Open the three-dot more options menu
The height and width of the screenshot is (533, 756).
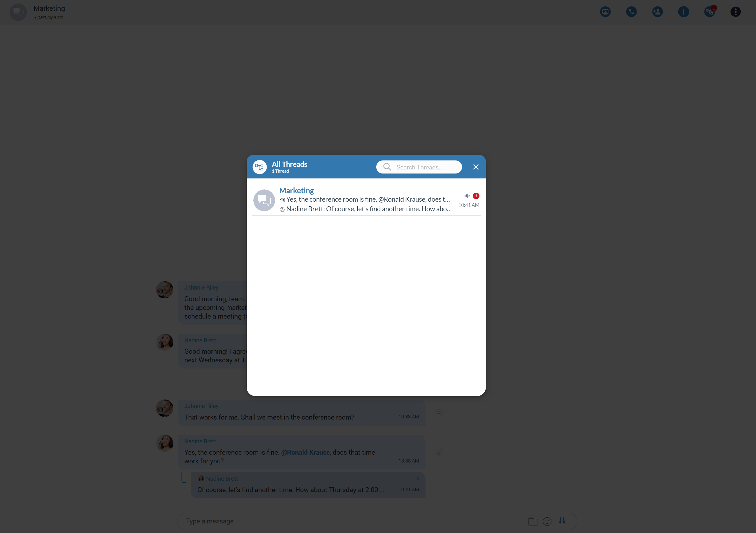[x=735, y=12]
